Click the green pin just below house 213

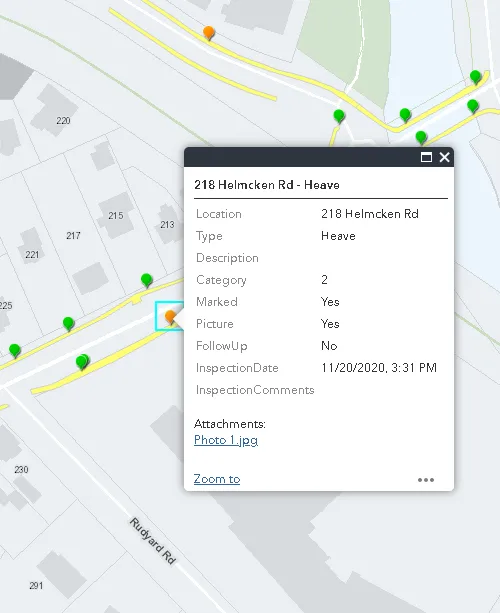tap(147, 280)
